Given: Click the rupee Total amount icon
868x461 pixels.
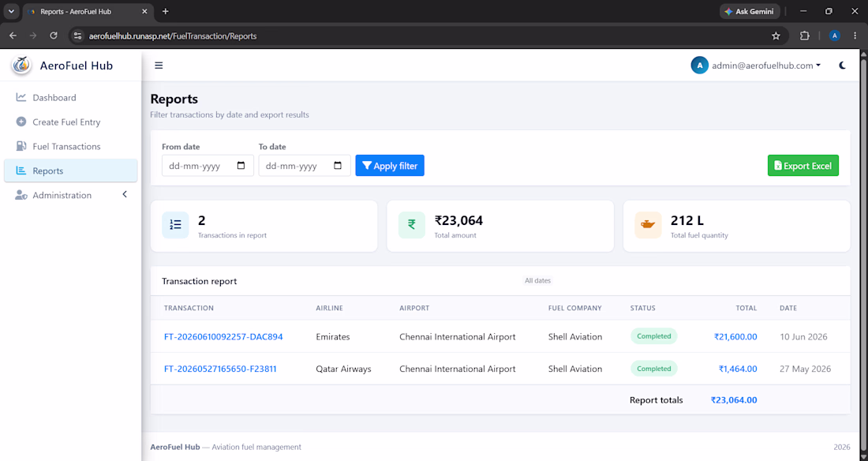Looking at the screenshot, I should tap(412, 225).
